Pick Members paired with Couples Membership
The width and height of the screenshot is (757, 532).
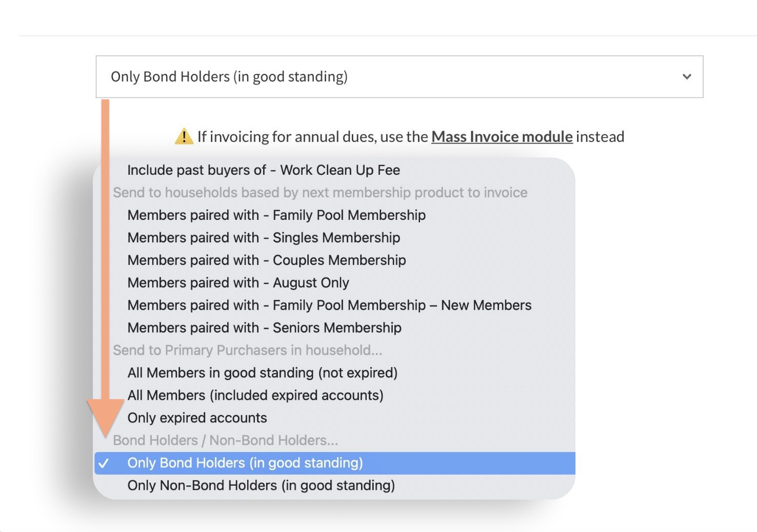(x=267, y=260)
